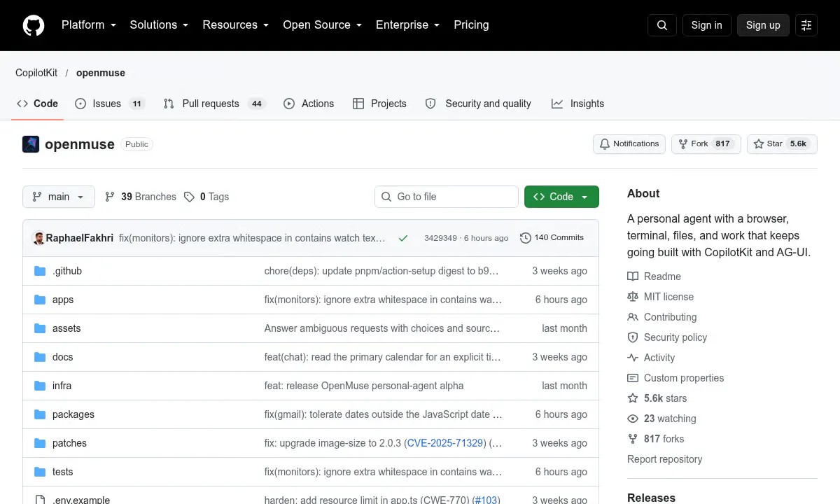Click the people icon beside Contributing
The image size is (840, 504).
click(x=633, y=317)
